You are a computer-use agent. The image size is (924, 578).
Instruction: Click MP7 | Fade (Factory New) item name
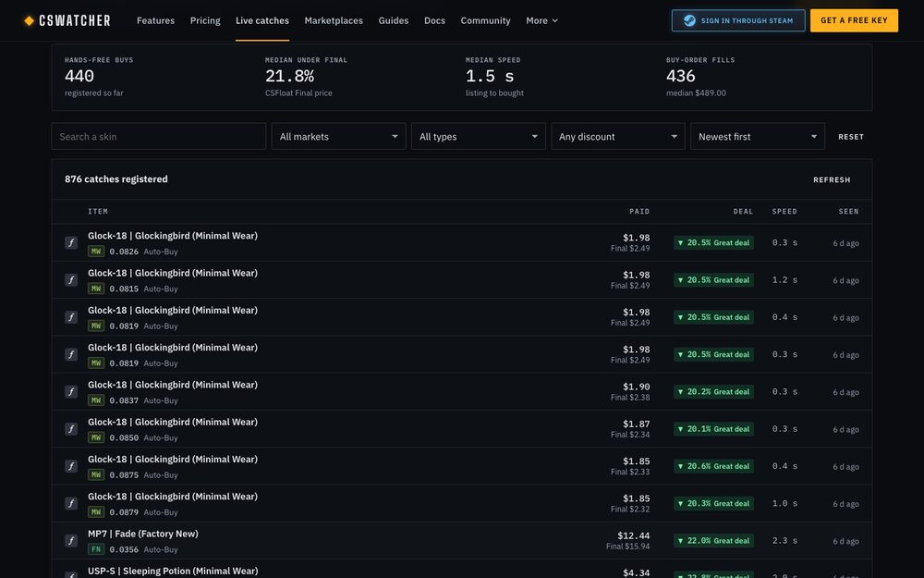tap(143, 534)
